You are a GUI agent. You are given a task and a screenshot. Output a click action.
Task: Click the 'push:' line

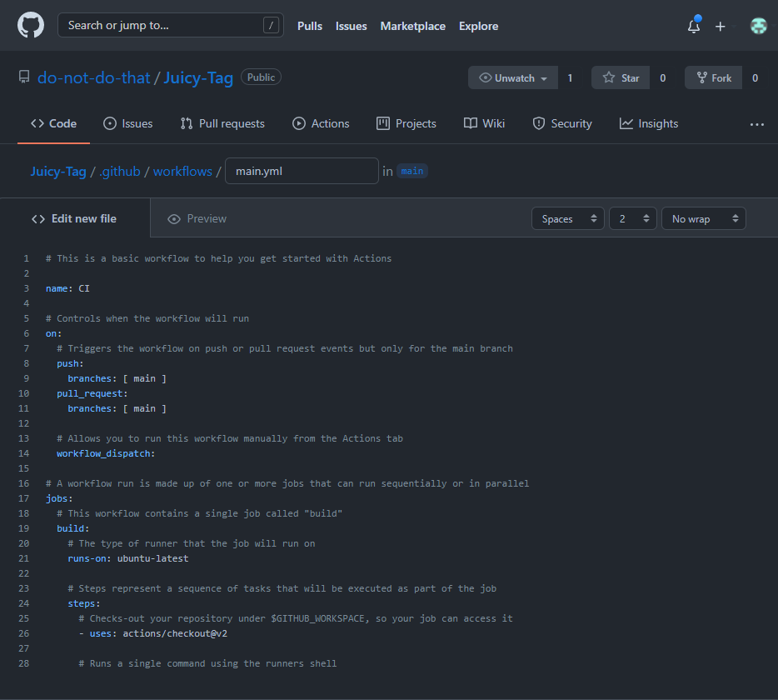(70, 363)
